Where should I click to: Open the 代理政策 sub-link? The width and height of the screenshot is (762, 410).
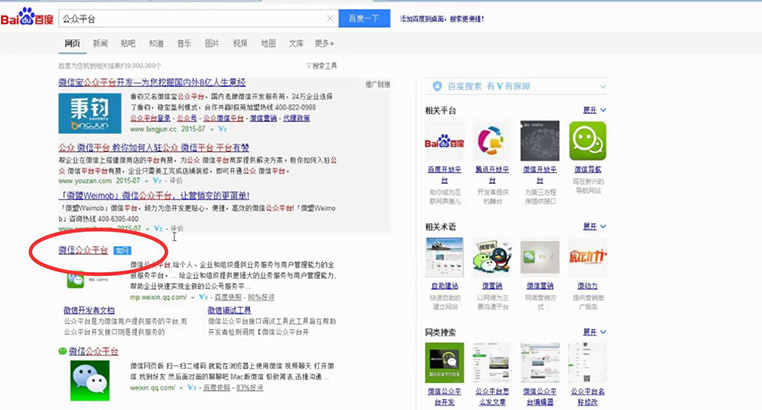point(296,119)
